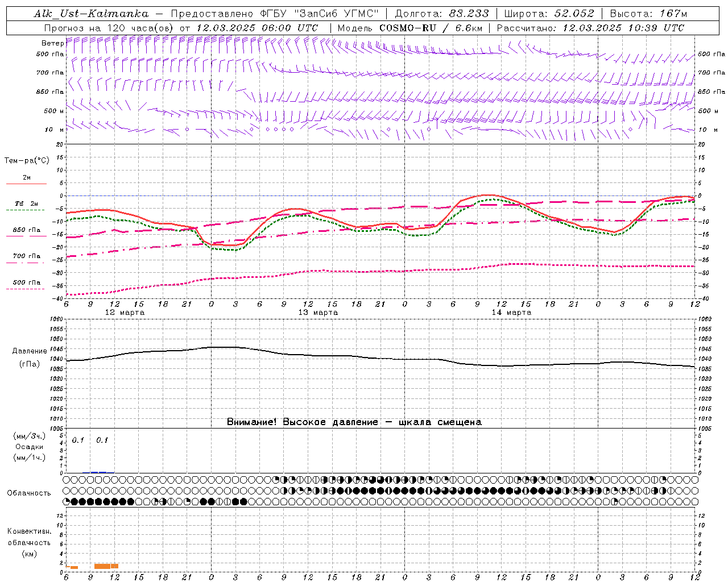Image resolution: width=728 pixels, height=582 pixels.
Task: Select the elevation text Высота: 167м
Action: 648,14
